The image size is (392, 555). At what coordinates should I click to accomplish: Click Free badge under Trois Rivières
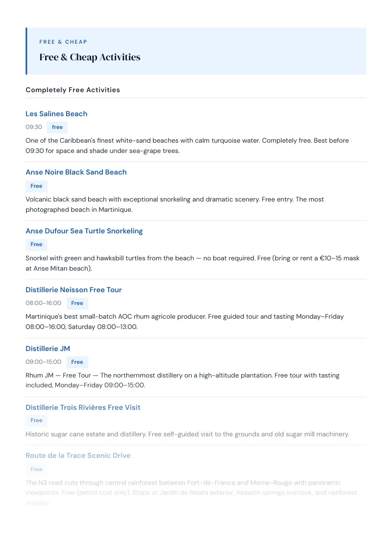36,420
